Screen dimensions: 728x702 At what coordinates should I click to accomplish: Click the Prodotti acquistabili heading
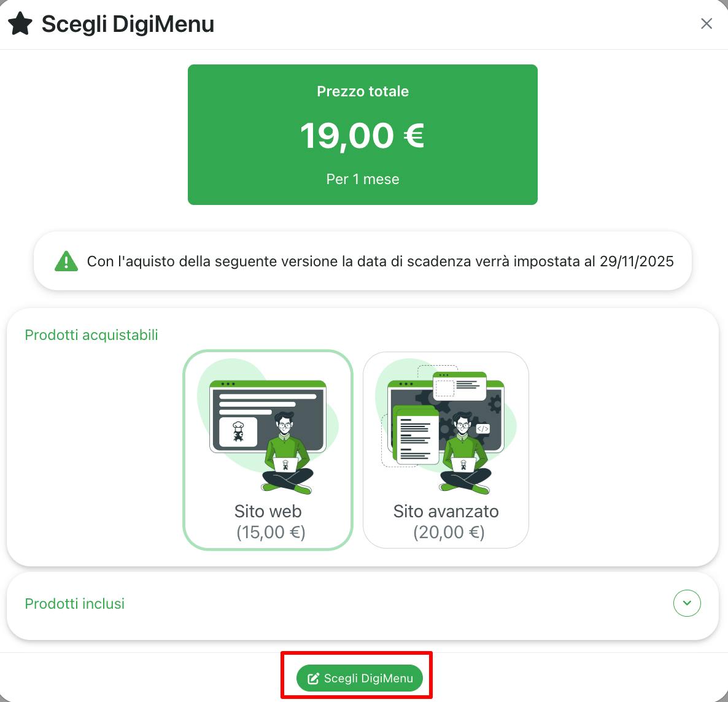(91, 335)
